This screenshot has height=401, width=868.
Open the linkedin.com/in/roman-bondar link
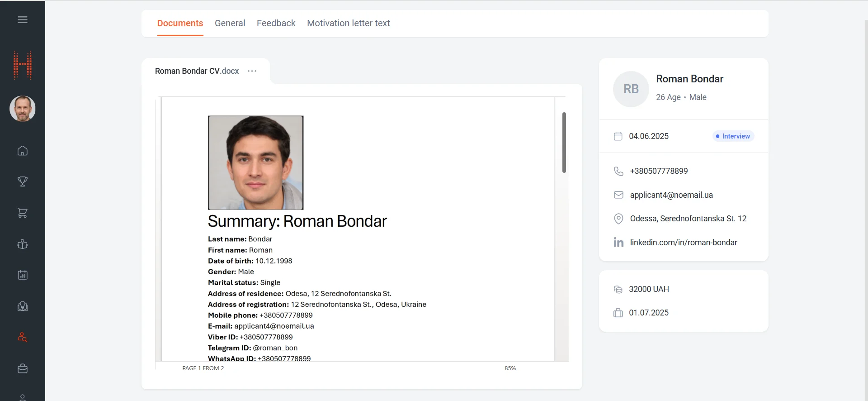(683, 243)
